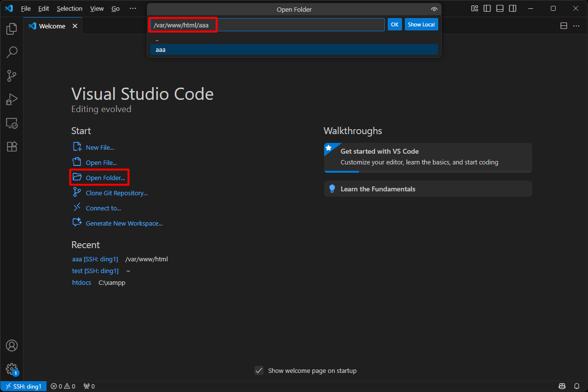
Task: Open the Explorer view in activity bar
Action: point(12,29)
